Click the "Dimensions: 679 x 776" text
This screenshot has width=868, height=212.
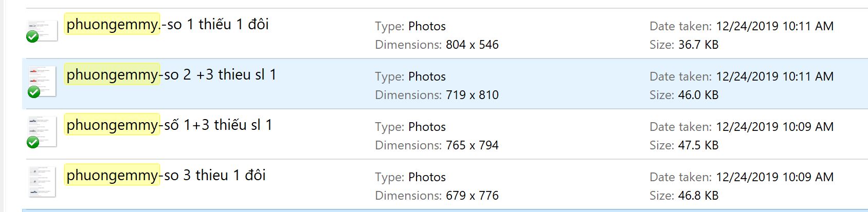[437, 196]
